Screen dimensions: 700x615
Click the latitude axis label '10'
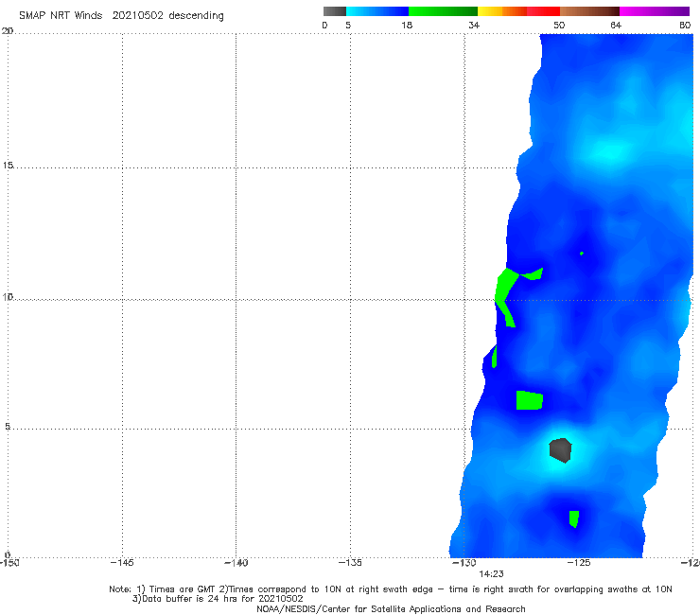8,296
